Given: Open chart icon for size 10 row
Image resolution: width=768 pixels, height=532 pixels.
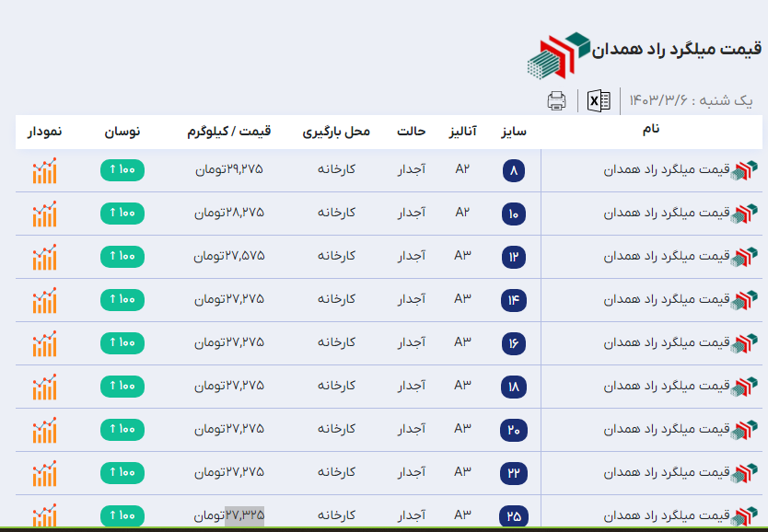Looking at the screenshot, I should click(44, 214).
